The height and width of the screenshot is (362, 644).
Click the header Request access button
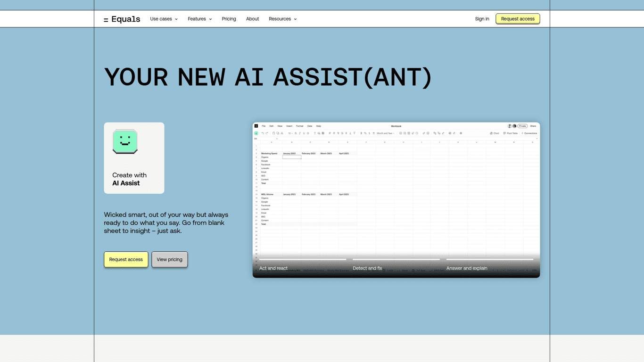tap(518, 19)
